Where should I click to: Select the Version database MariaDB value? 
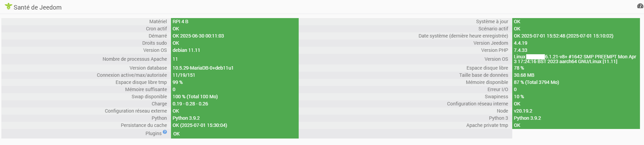point(203,68)
